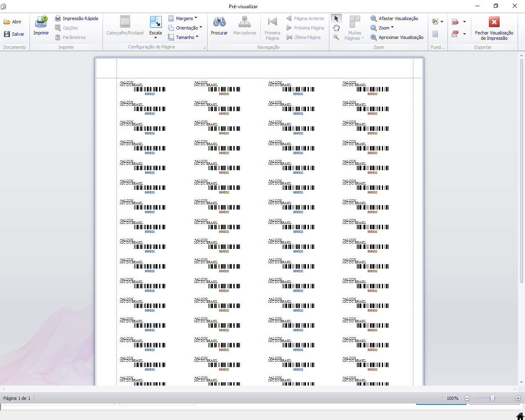
Task: Export the document to PDF
Action: pyautogui.click(x=455, y=22)
